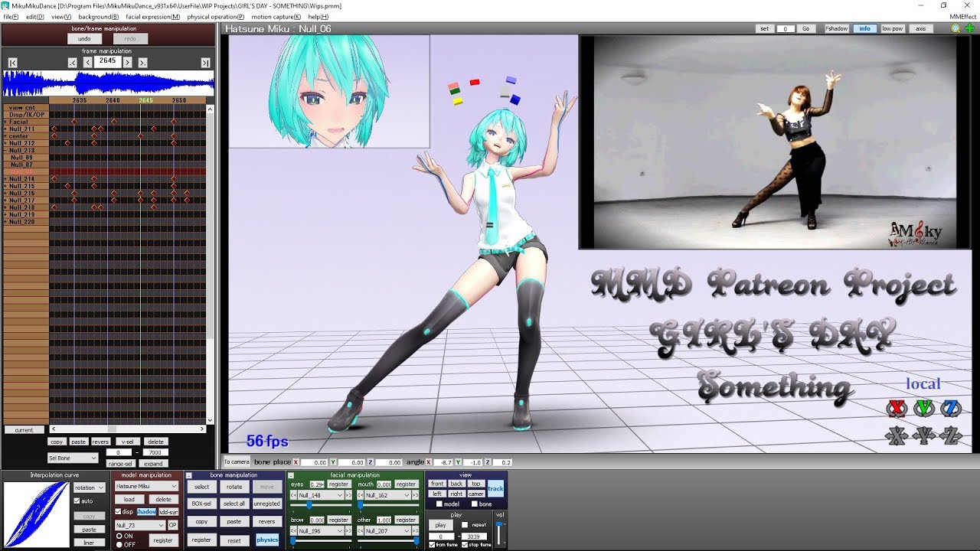Toggle the from flame checkbox

[433, 545]
